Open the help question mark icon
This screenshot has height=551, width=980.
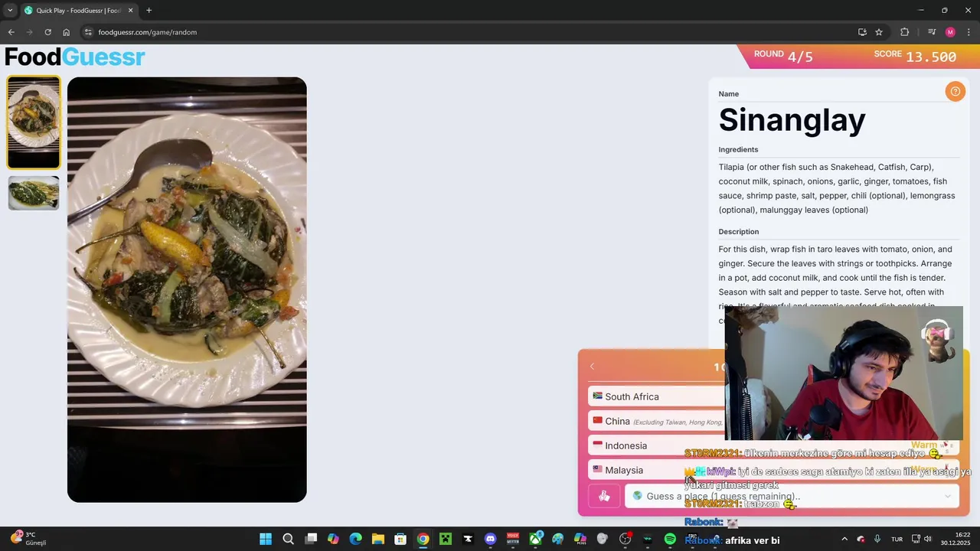click(955, 92)
